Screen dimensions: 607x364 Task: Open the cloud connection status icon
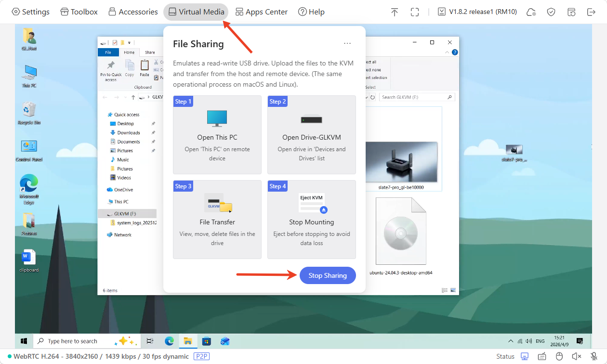(x=531, y=12)
